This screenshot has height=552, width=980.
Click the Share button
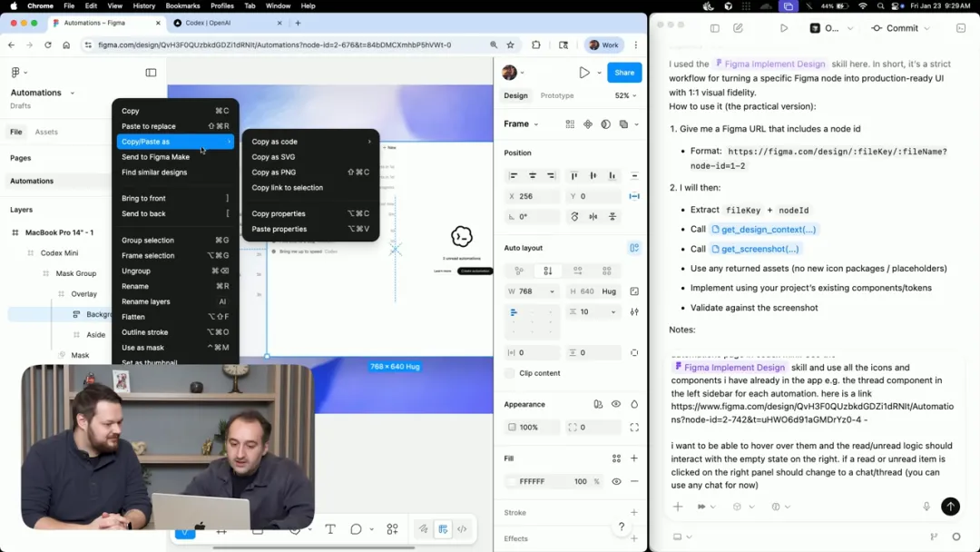click(x=623, y=73)
